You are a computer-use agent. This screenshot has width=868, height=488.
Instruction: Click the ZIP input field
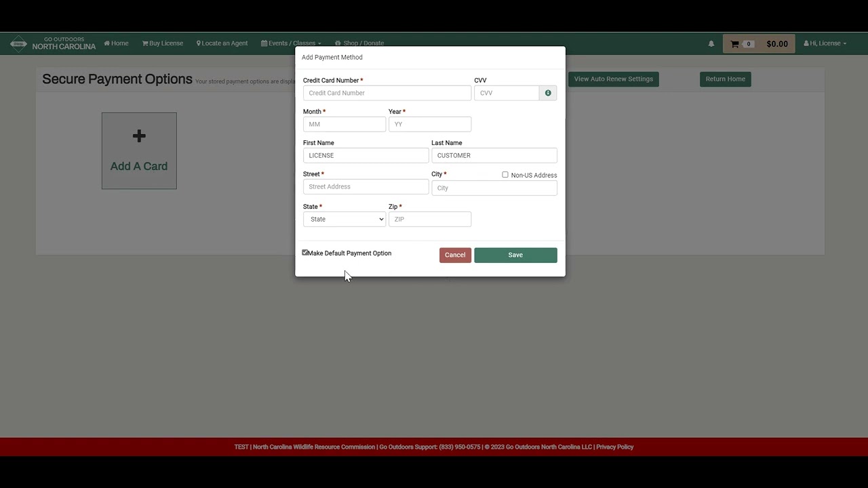click(430, 219)
